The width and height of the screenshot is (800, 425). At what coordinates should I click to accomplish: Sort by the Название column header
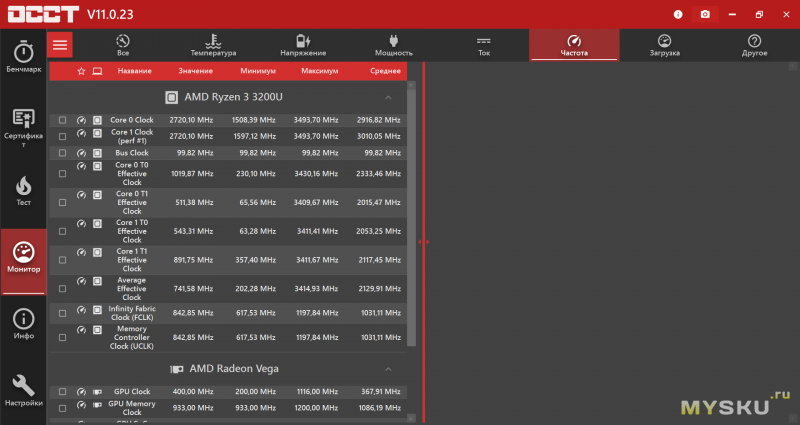pos(134,71)
